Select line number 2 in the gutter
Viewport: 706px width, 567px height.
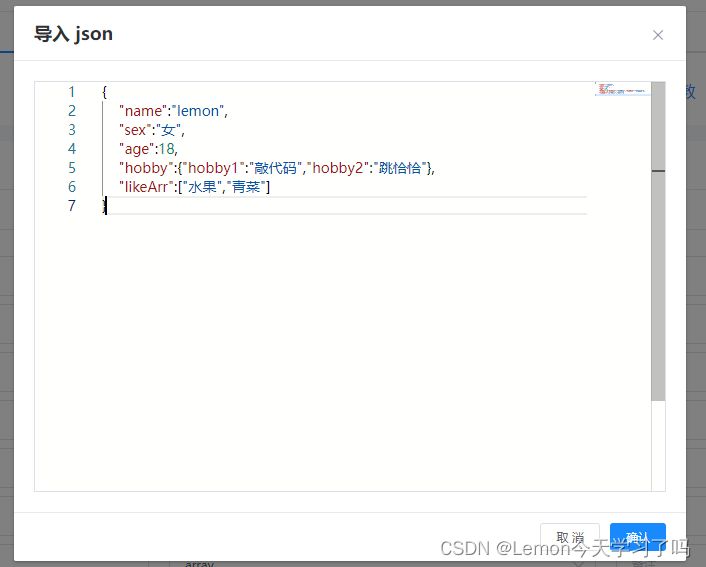point(72,111)
